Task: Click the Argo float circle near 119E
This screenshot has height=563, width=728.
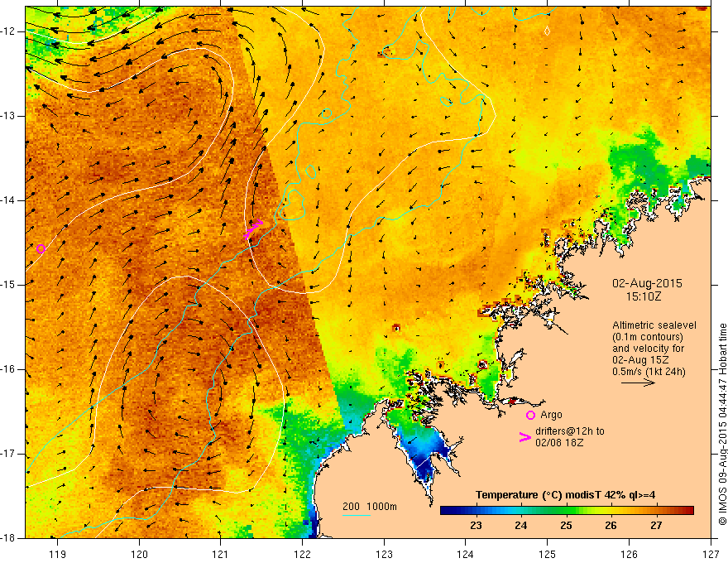Action: tap(41, 248)
